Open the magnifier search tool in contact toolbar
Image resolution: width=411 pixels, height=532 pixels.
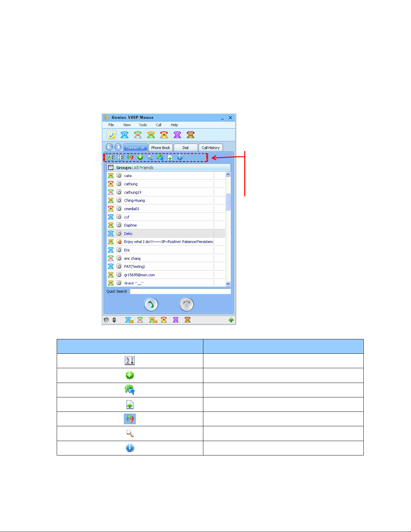click(x=150, y=157)
